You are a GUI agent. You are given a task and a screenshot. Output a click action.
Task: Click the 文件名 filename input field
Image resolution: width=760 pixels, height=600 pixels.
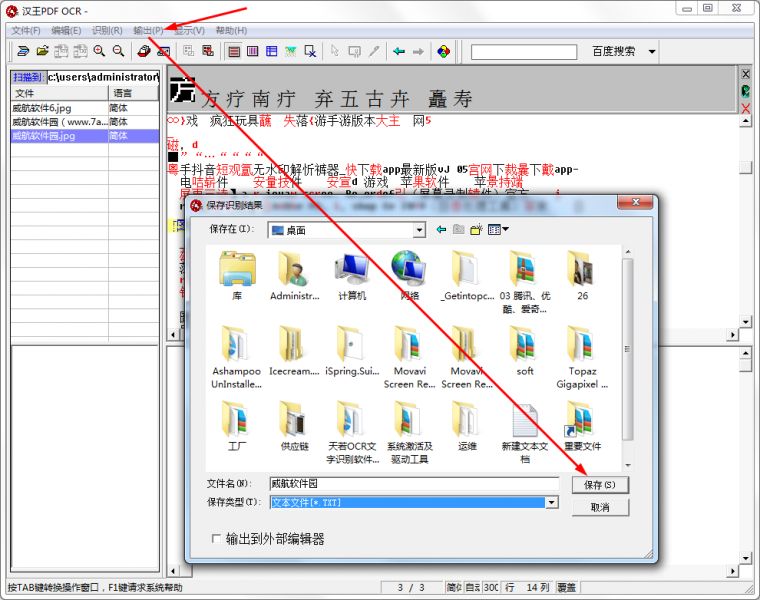[x=414, y=483]
